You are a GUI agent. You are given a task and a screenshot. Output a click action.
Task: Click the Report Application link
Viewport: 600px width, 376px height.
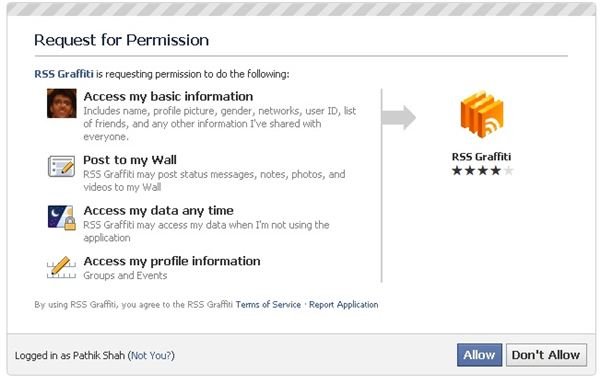[343, 304]
